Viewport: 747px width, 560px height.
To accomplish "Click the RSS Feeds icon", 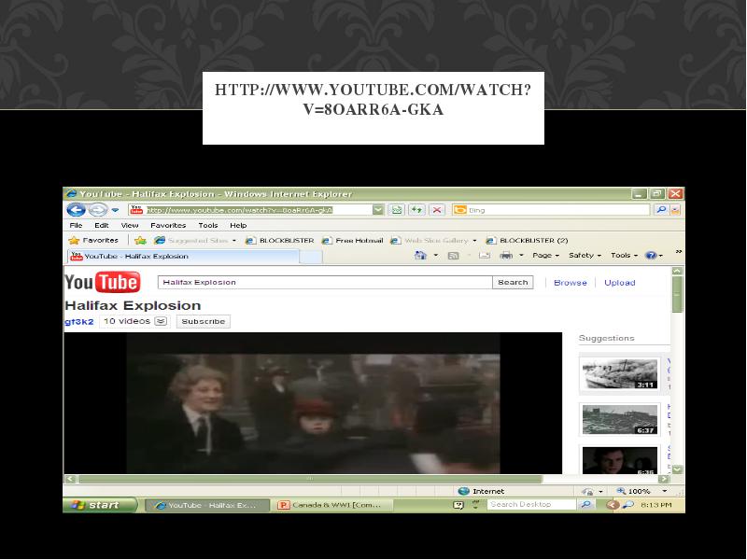I will (x=453, y=256).
